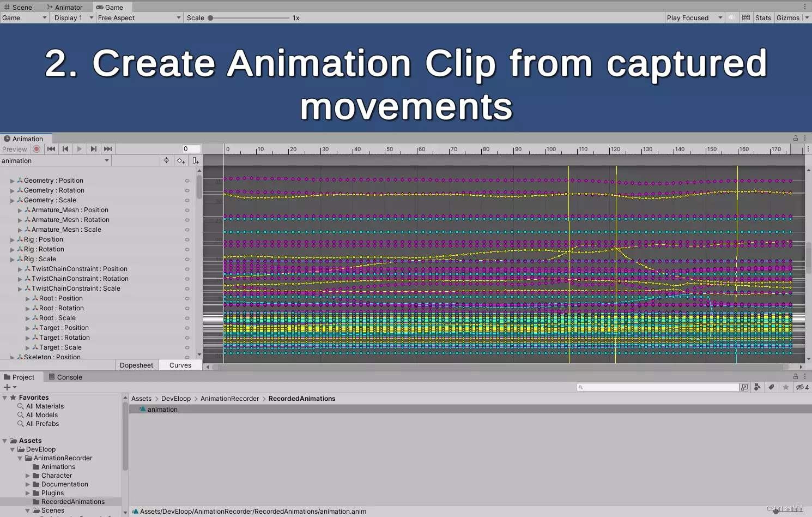Click keyframe indicator for Geometry : Scale
Viewport: 812px width, 517px height.
click(x=187, y=200)
